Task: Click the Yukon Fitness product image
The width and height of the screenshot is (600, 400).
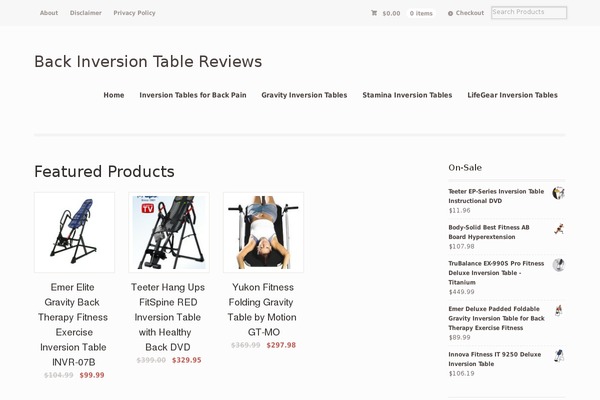Action: 263,232
